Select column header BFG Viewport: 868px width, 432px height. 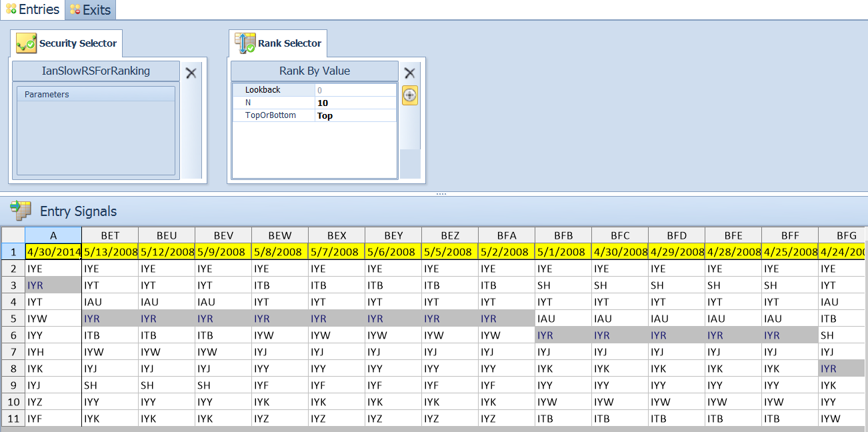841,235
